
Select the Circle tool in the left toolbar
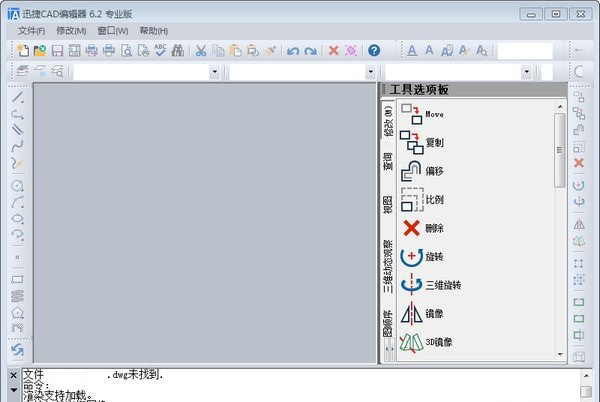click(17, 186)
